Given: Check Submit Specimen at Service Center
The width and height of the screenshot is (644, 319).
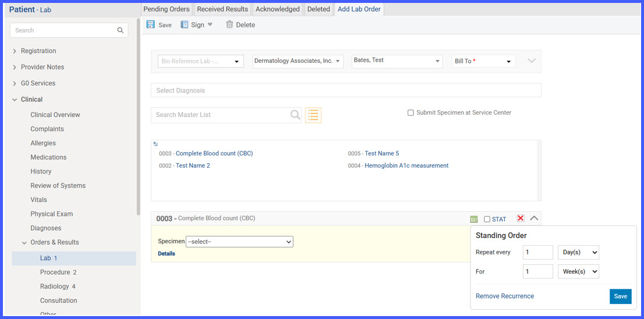Looking at the screenshot, I should click(411, 113).
